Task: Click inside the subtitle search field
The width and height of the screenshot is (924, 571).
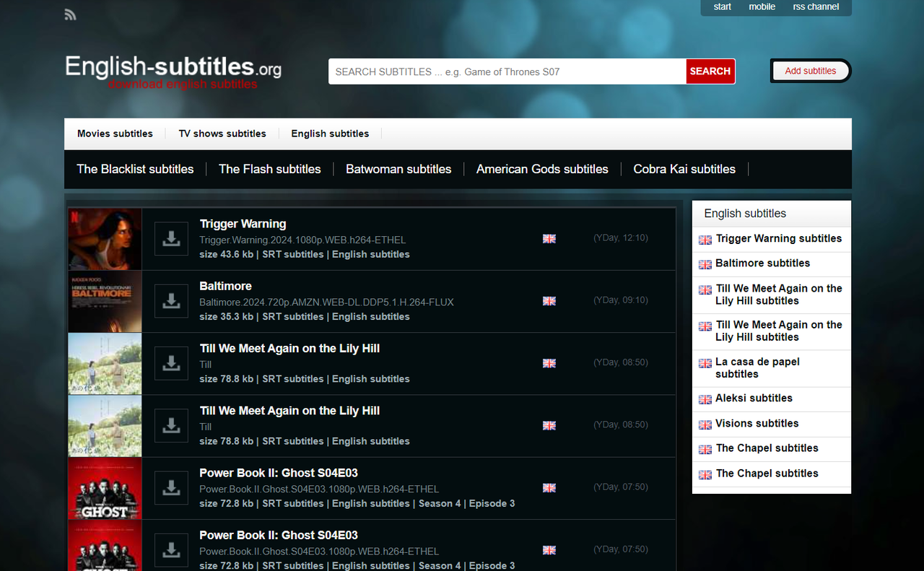Action: 505,71
